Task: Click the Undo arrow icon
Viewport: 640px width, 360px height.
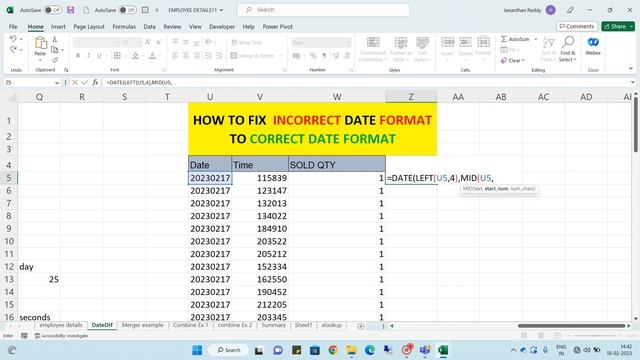Action: click(x=13, y=39)
